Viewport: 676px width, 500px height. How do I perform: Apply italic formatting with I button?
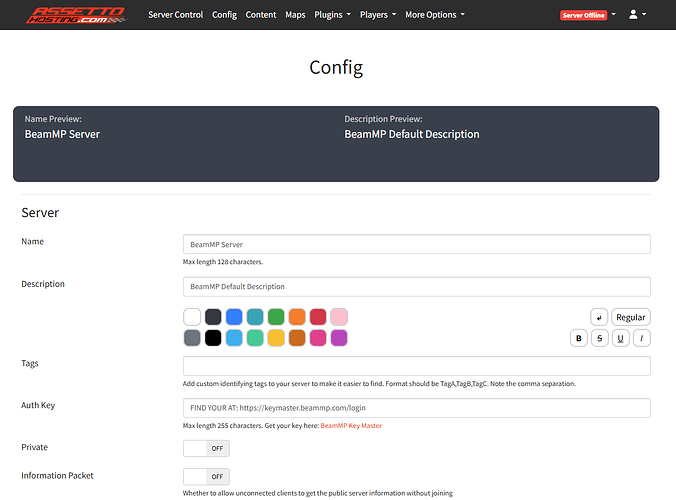tap(642, 338)
